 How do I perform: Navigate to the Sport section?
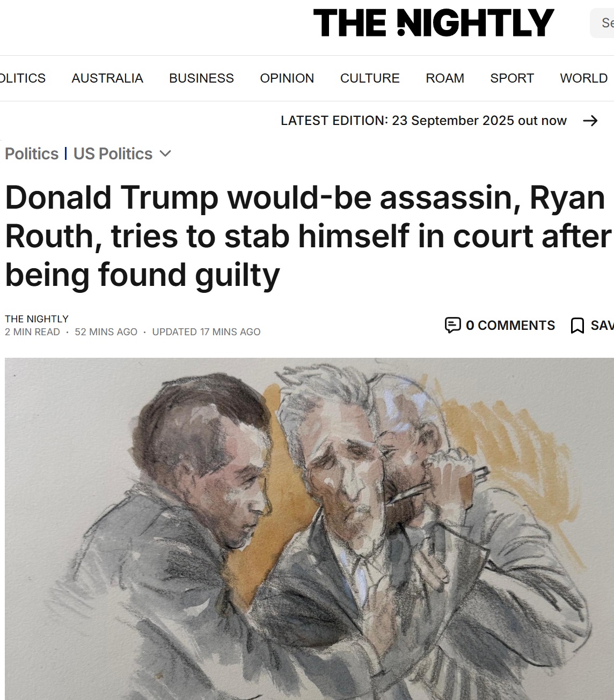click(x=512, y=78)
